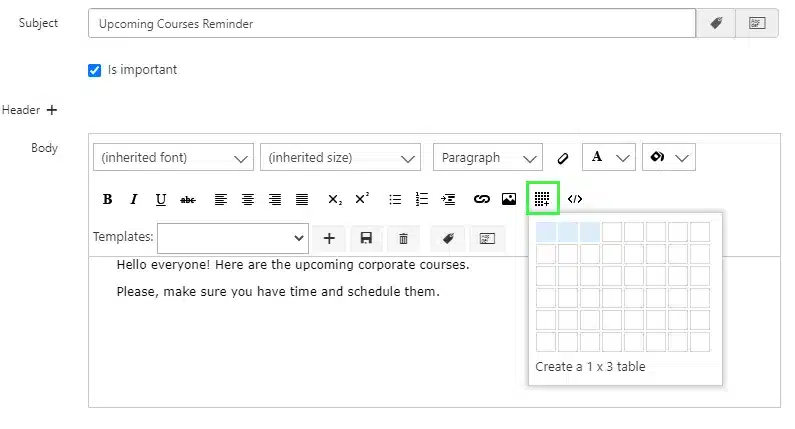795x429 pixels.
Task: Add a new template with plus button
Action: [329, 238]
